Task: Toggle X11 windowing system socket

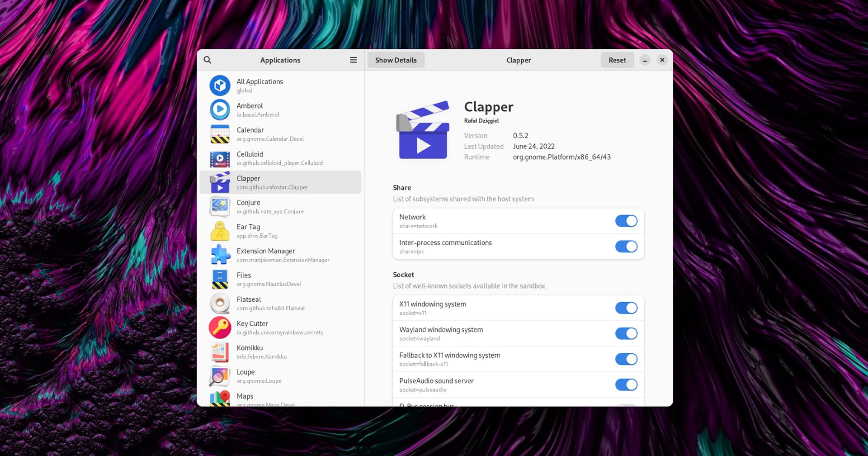Action: (626, 308)
